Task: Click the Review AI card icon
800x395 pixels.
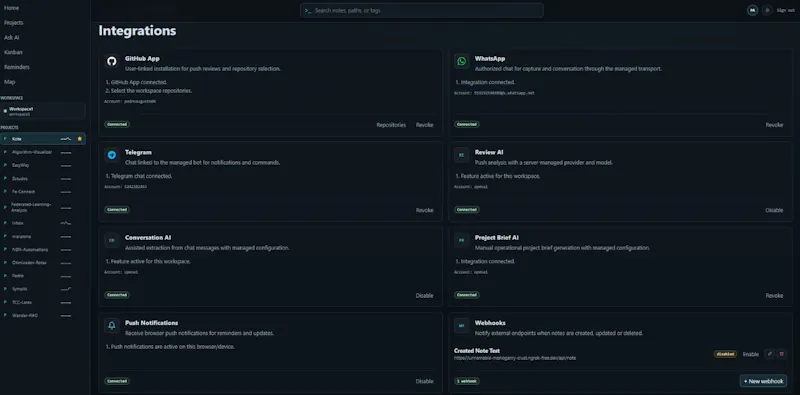Action: pyautogui.click(x=462, y=155)
